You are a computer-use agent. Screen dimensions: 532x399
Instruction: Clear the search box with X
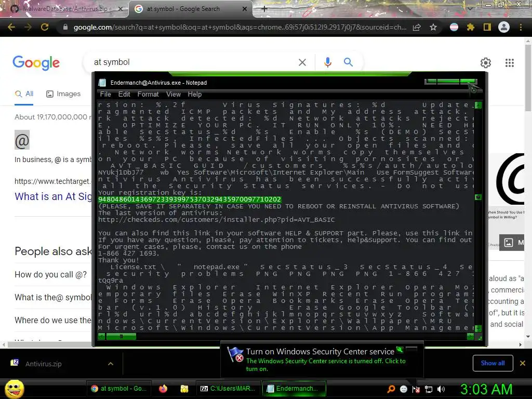302,62
